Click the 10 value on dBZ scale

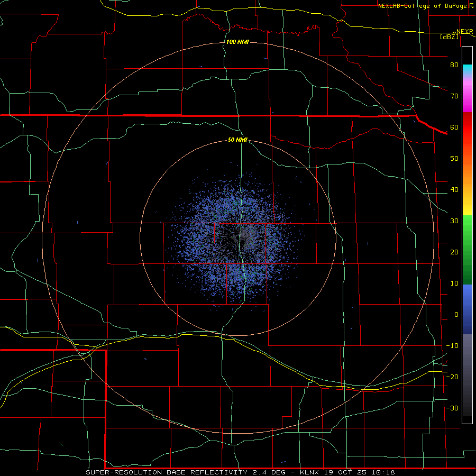(454, 283)
